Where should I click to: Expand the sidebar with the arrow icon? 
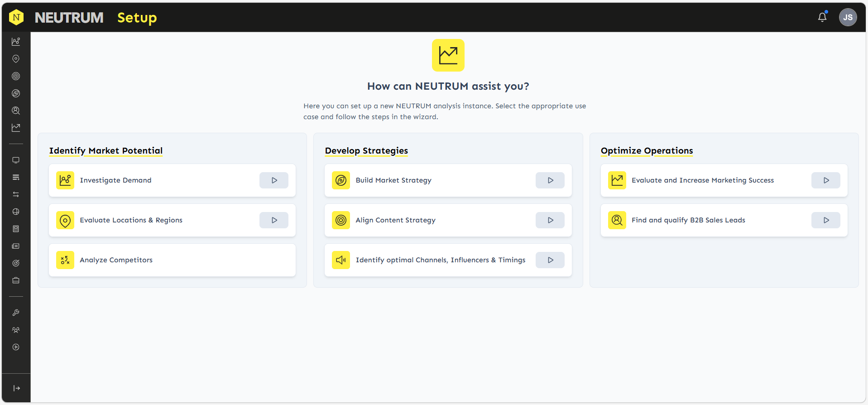pyautogui.click(x=16, y=388)
